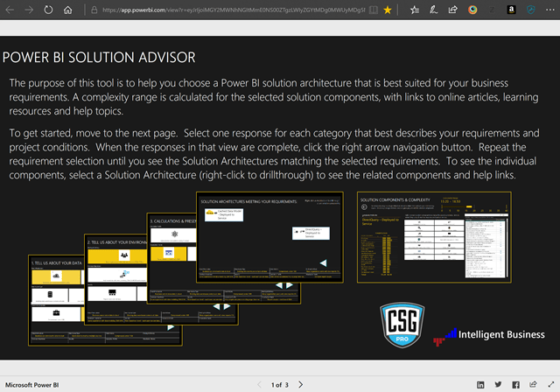Viewport: 560px width, 392px height.
Task: Share report on LinkedIn
Action: coord(480,384)
